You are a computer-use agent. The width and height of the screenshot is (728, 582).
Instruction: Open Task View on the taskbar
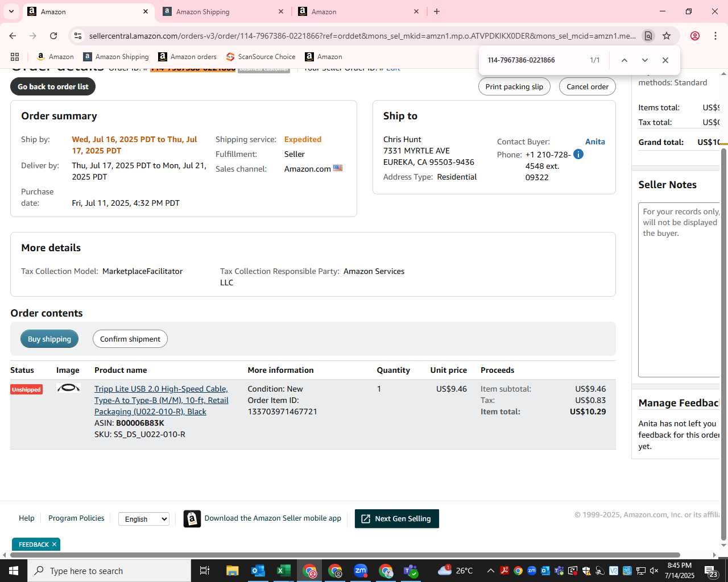tap(204, 571)
